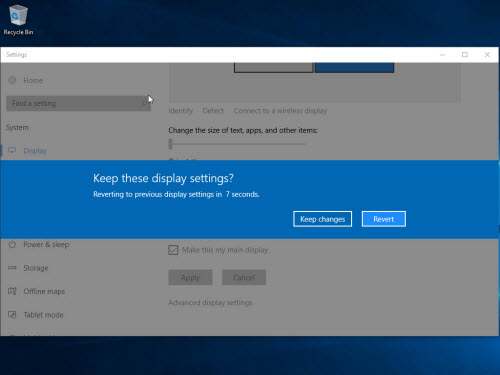Viewport: 500px width, 375px height.
Task: Click the Keep changes button
Action: [x=322, y=219]
